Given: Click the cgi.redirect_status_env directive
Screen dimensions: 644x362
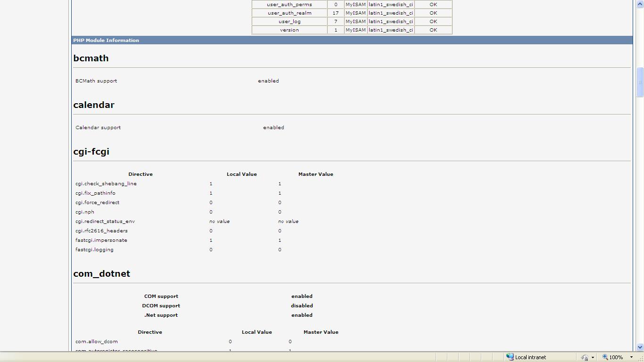Looking at the screenshot, I should click(105, 221).
